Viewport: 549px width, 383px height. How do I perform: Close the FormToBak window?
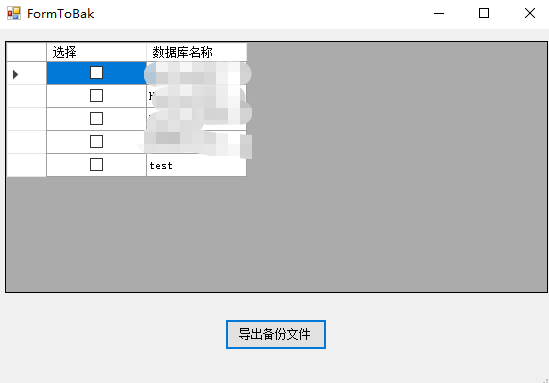click(x=530, y=14)
